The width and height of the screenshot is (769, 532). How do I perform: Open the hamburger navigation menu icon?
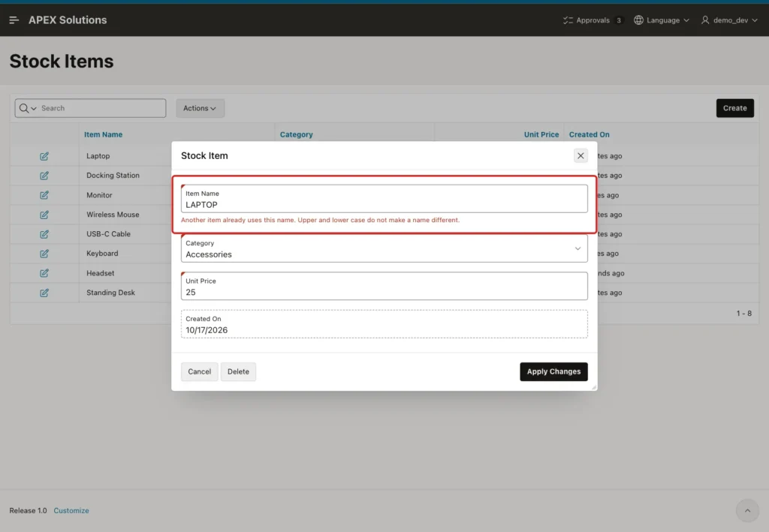pyautogui.click(x=14, y=20)
